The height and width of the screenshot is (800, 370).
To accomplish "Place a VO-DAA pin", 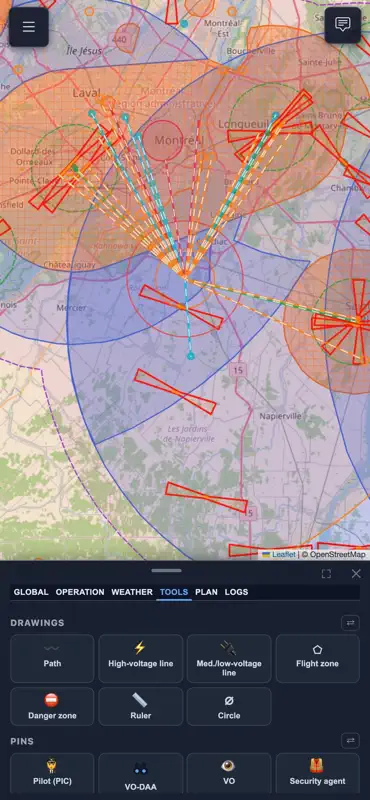I will click(140, 773).
